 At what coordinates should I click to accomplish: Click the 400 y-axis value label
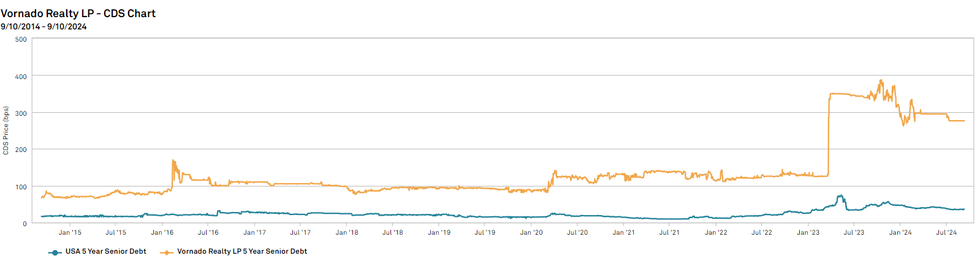tap(21, 77)
